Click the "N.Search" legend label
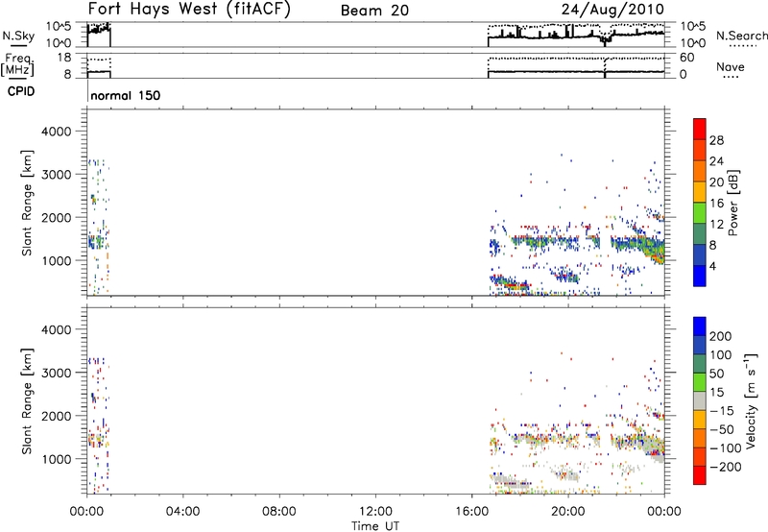Screen dimensions: 768x532 point(741,36)
